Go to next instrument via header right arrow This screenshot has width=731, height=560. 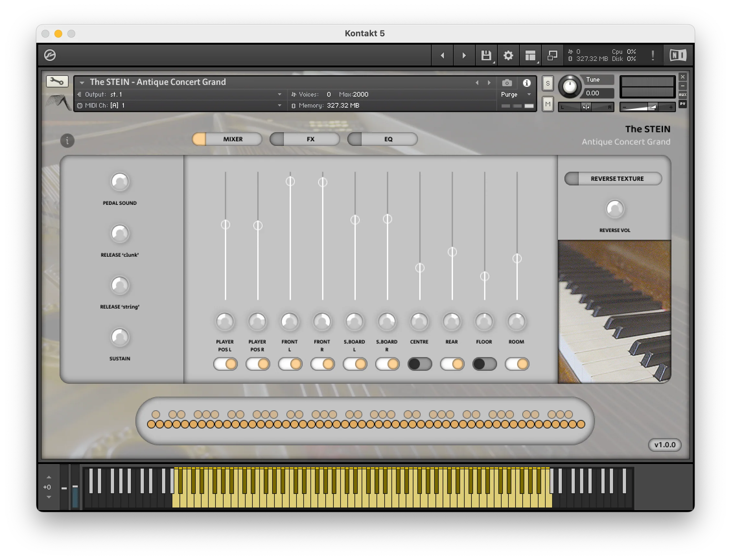click(464, 55)
